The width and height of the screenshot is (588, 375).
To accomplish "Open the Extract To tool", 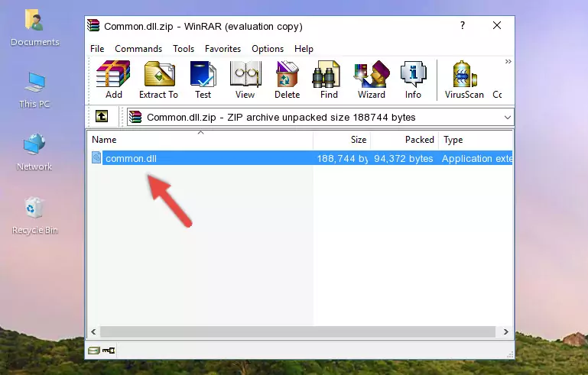I will 158,79.
